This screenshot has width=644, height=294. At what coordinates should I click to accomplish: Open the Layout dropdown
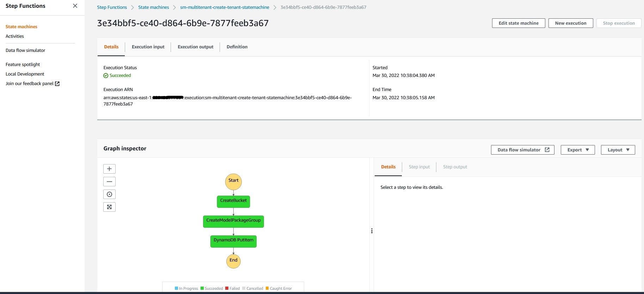618,150
